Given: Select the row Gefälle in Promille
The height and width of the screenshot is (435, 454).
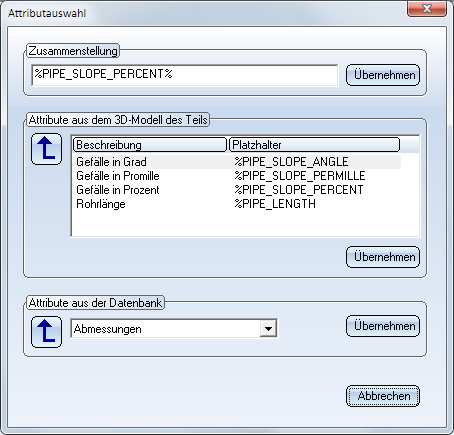Looking at the screenshot, I should 237,176.
